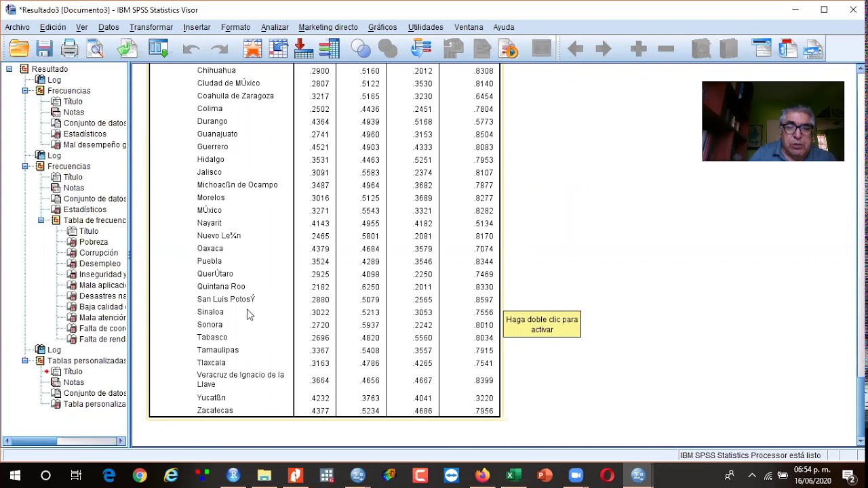The image size is (868, 488).
Task: Collapse the Tabla de frecuencia outline node
Action: 41,220
